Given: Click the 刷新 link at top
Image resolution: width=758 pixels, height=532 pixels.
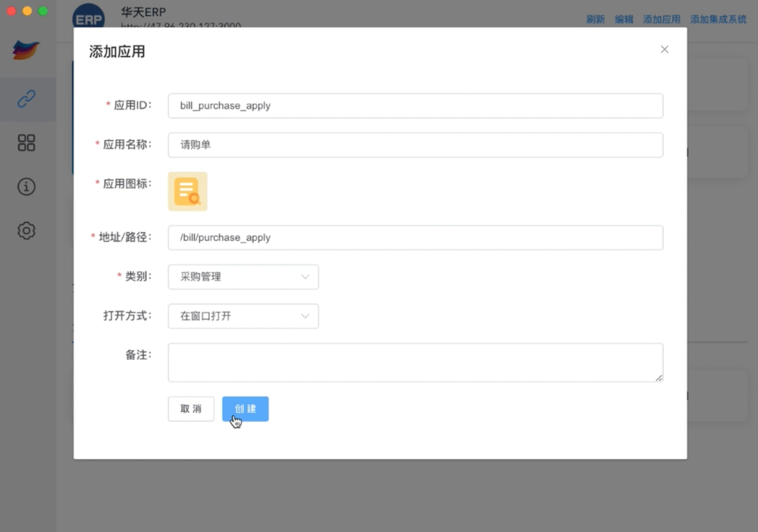Looking at the screenshot, I should pyautogui.click(x=596, y=20).
